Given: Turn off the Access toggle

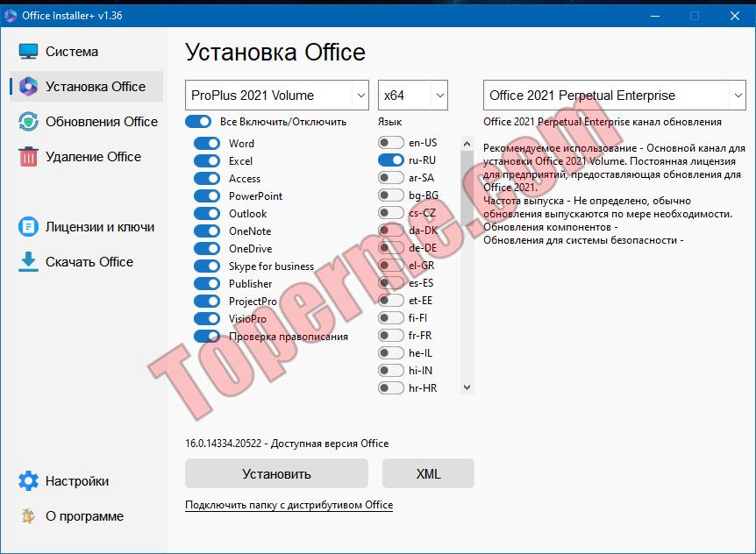Looking at the screenshot, I should [x=207, y=179].
